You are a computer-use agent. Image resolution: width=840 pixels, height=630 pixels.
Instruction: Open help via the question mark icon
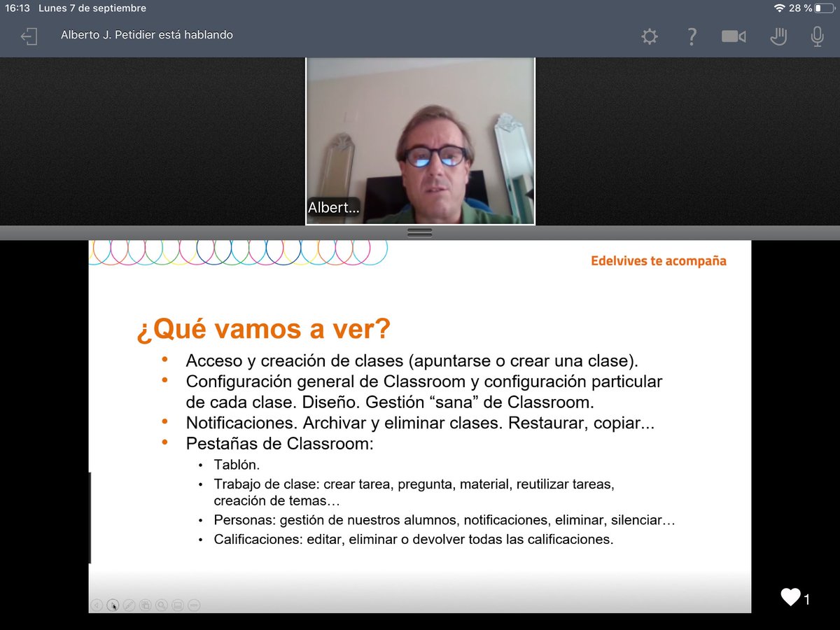(691, 36)
